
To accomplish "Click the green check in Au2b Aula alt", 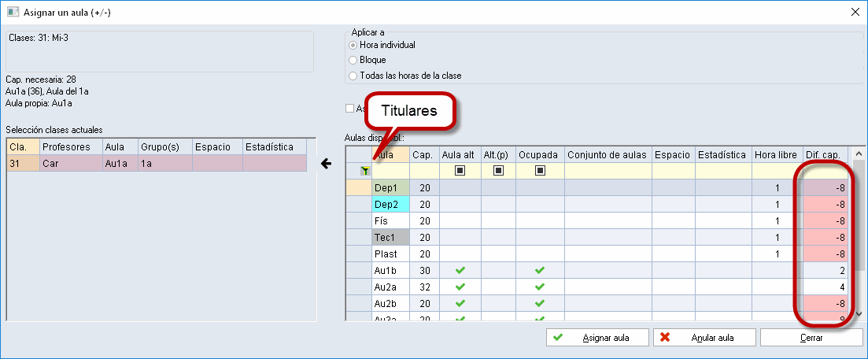I will 460,304.
